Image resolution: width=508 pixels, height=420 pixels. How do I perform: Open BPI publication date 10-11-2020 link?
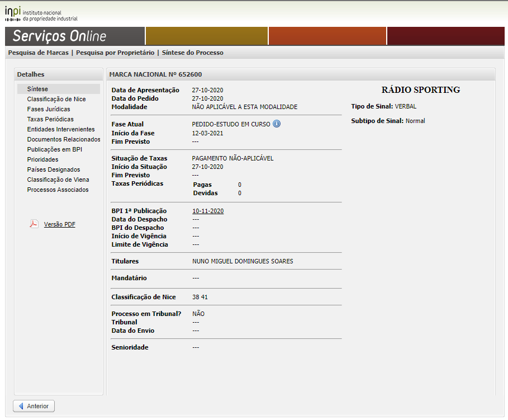pos(208,211)
